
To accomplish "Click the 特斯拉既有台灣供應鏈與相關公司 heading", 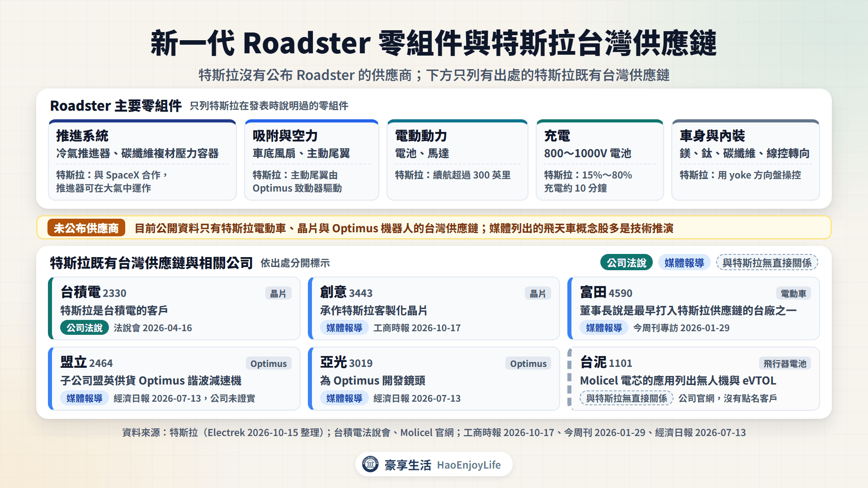I will (151, 263).
